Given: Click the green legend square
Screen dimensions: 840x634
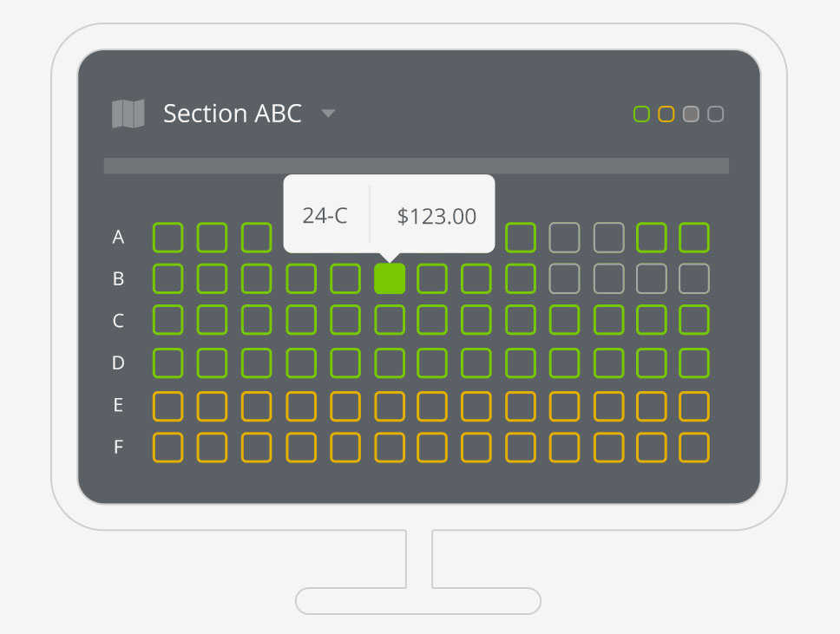Looking at the screenshot, I should tap(642, 114).
